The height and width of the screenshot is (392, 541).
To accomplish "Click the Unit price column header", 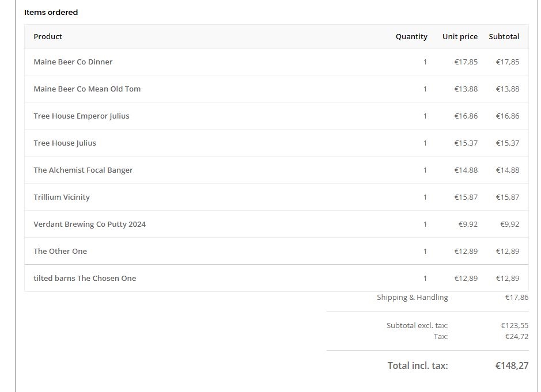I will [x=460, y=36].
